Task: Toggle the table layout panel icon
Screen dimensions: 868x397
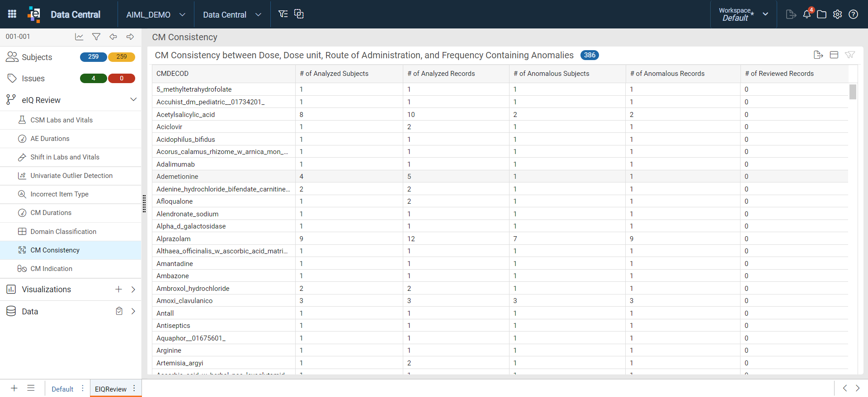Action: coord(834,55)
